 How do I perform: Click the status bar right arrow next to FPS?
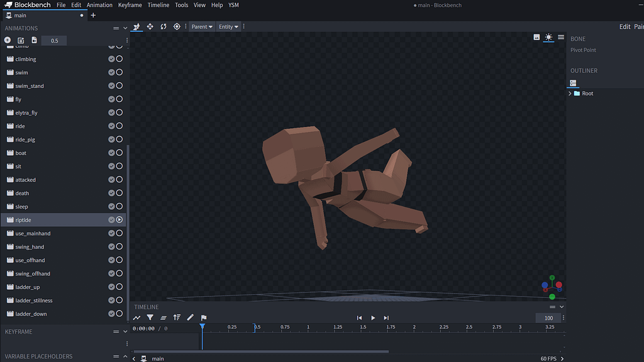(562, 359)
